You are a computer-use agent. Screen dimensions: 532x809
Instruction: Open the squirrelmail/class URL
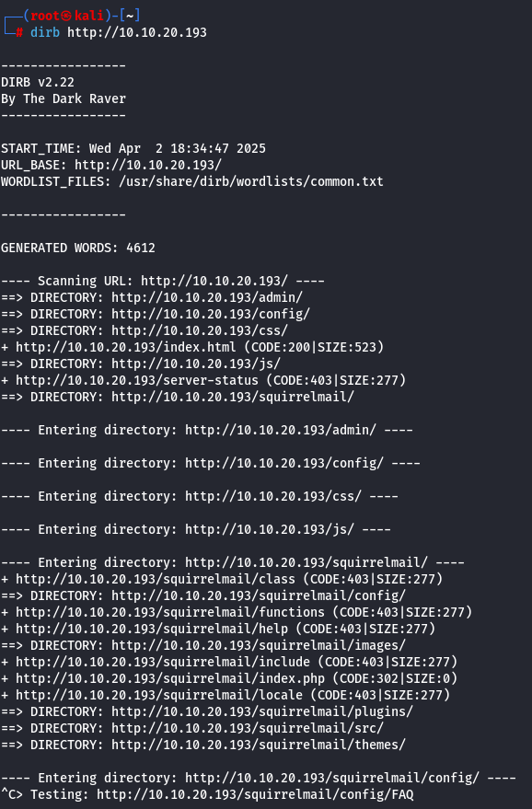pos(156,579)
